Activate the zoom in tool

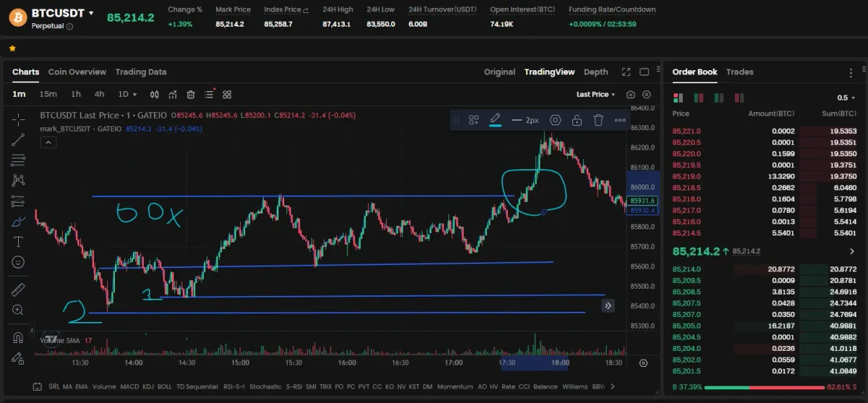[18, 310]
